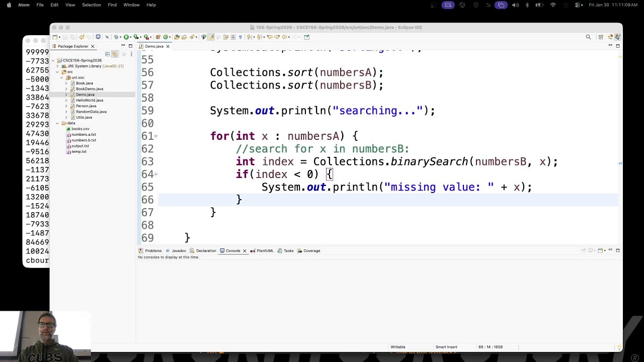Select books.csv in the data folder

(80, 129)
